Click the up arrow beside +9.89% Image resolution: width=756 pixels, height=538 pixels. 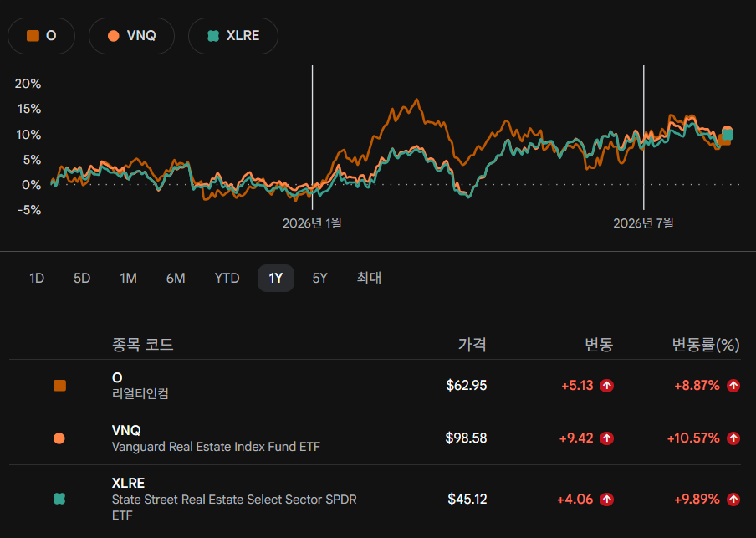(x=733, y=499)
